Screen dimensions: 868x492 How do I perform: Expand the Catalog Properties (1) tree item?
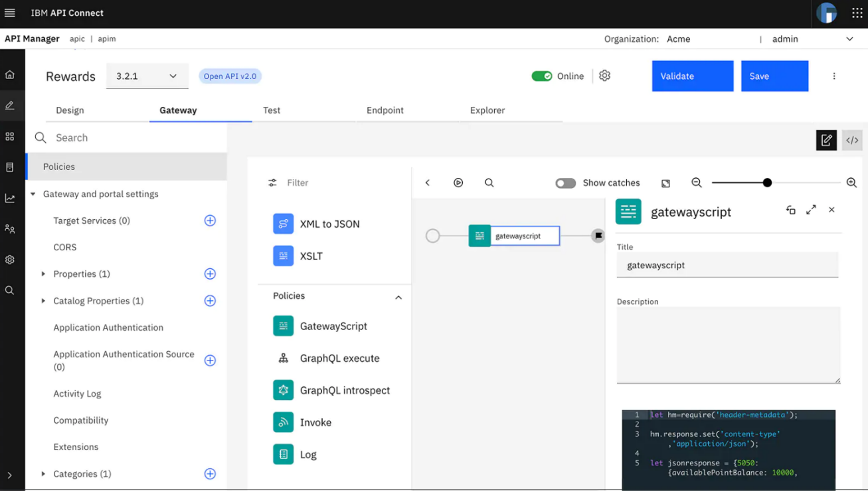tap(43, 301)
